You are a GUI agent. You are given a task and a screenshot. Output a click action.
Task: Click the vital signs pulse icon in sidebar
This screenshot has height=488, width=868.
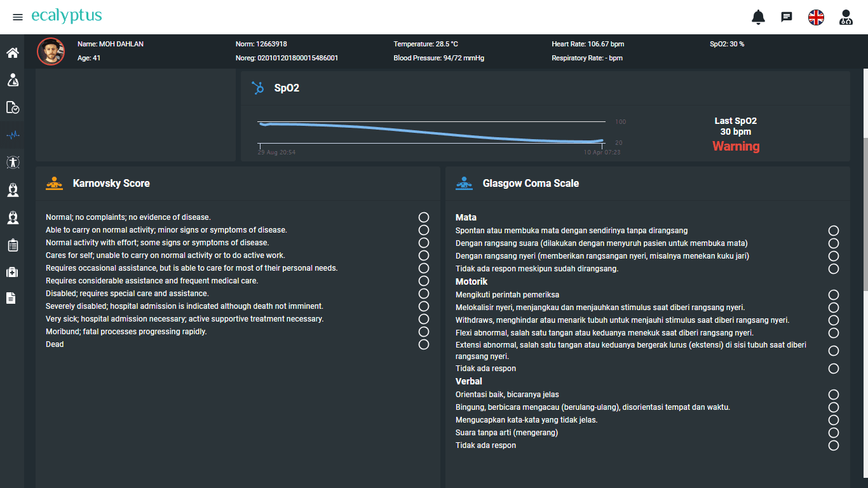point(12,135)
